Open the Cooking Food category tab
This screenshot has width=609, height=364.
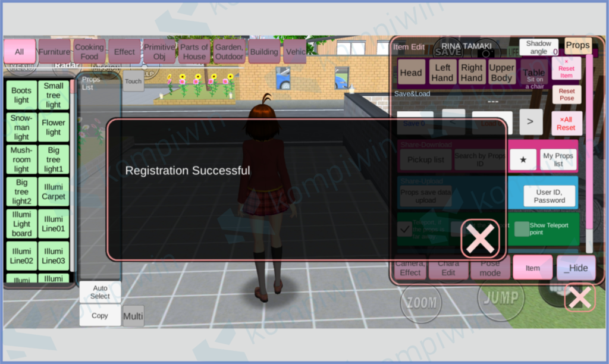89,51
